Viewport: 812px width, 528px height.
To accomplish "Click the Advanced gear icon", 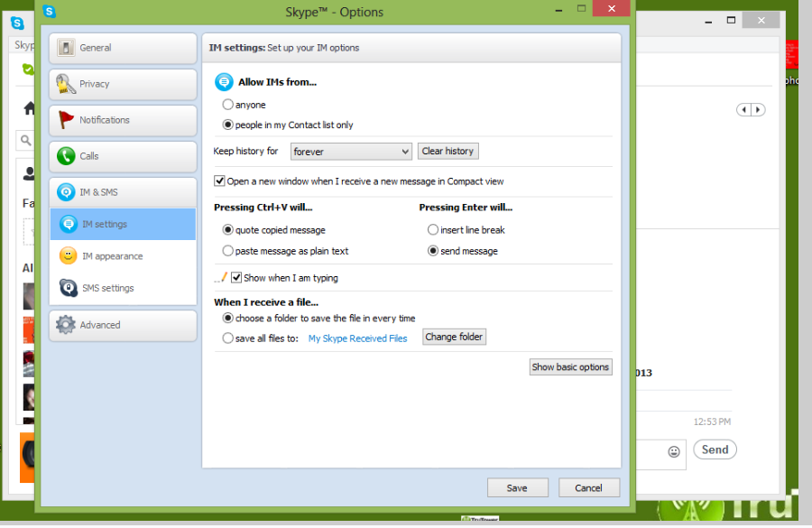I will click(66, 325).
